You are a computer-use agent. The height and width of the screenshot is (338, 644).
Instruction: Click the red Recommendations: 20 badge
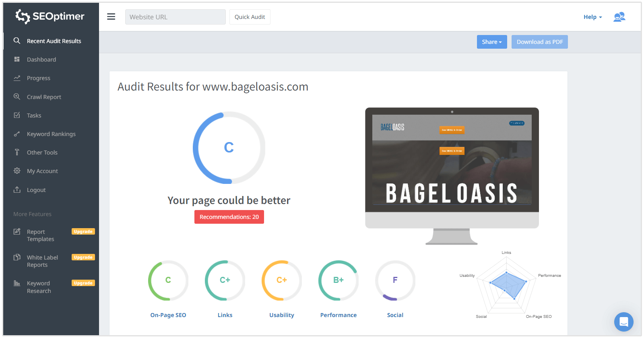pos(229,217)
